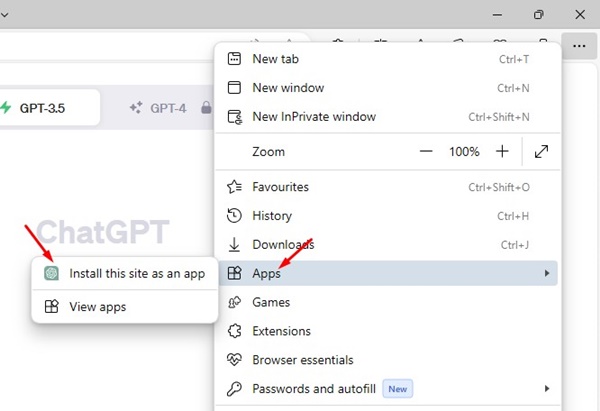Open the Extensions menu entry
The image size is (600, 411).
coord(388,331)
